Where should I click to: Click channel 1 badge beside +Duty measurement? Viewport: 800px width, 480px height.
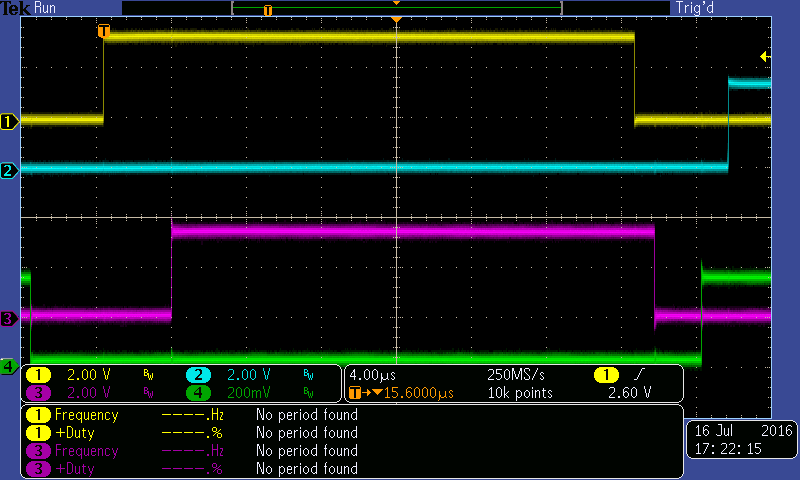point(38,433)
